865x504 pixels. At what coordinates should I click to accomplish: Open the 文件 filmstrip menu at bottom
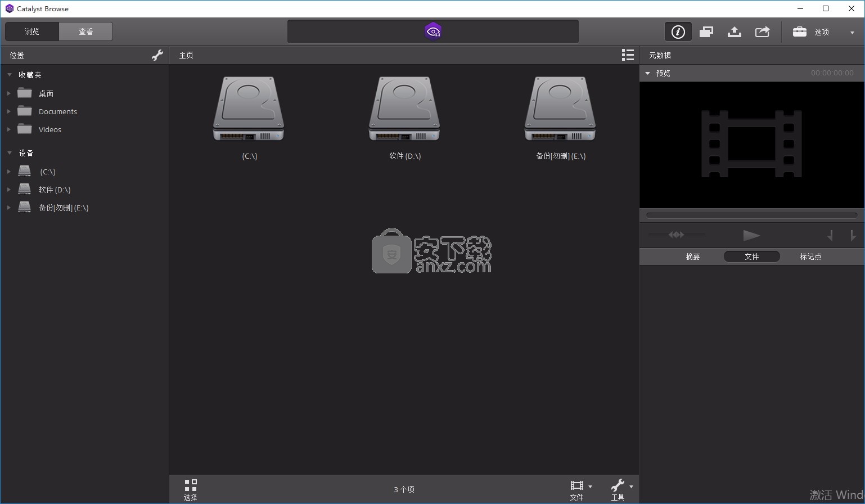(576, 489)
